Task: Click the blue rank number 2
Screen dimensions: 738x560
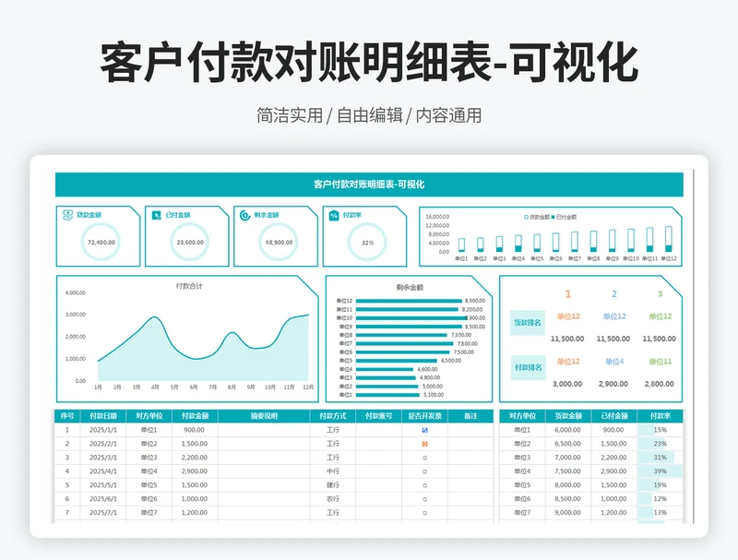Action: pyautogui.click(x=613, y=294)
